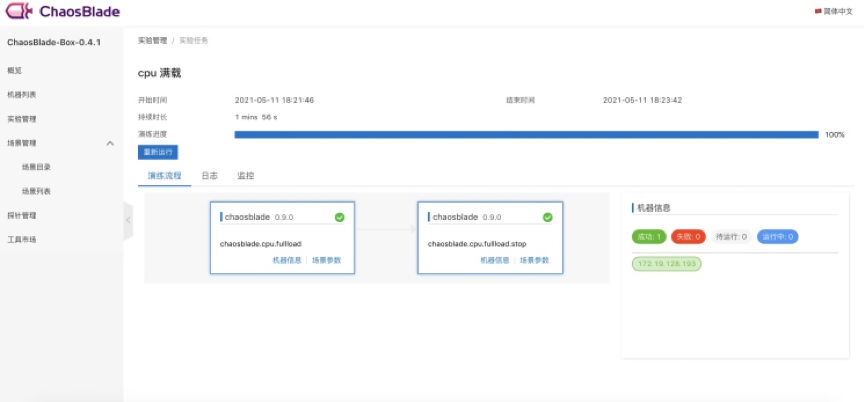Image resolution: width=864 pixels, height=402 pixels.
Task: Click the ChaosBlade brand name text
Action: (x=79, y=11)
